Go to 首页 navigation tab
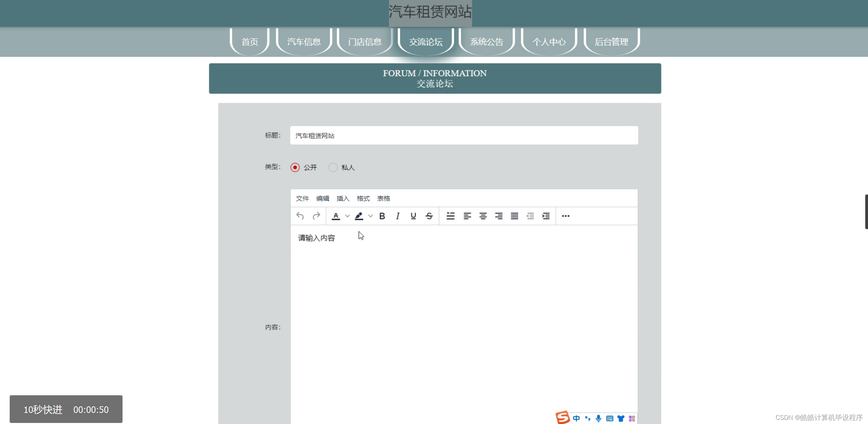 (250, 42)
